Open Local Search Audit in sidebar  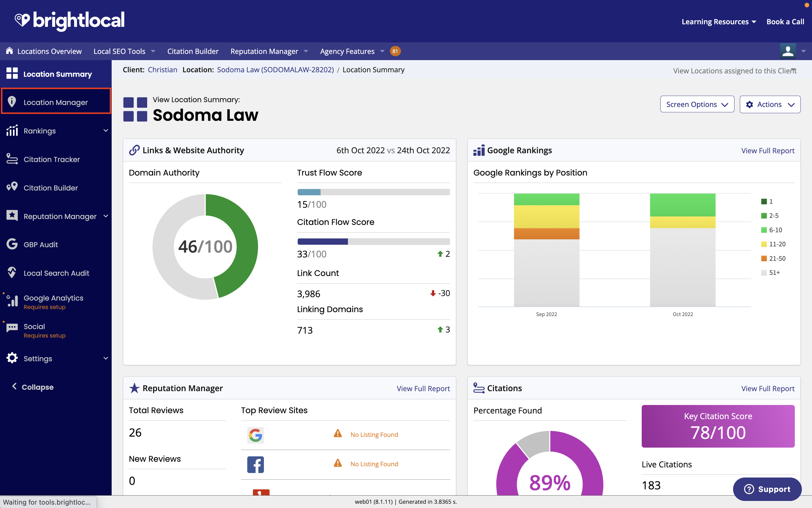56,273
